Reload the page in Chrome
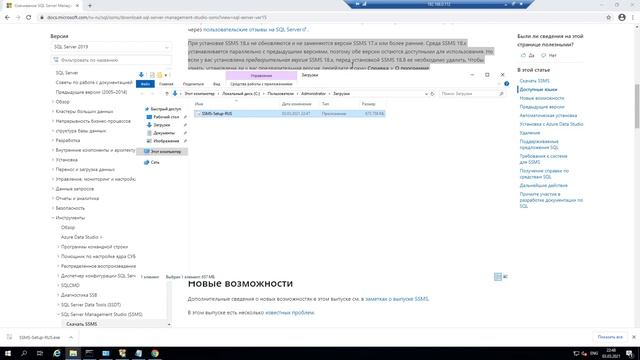The height and width of the screenshot is (360, 640). pyautogui.click(x=29, y=18)
